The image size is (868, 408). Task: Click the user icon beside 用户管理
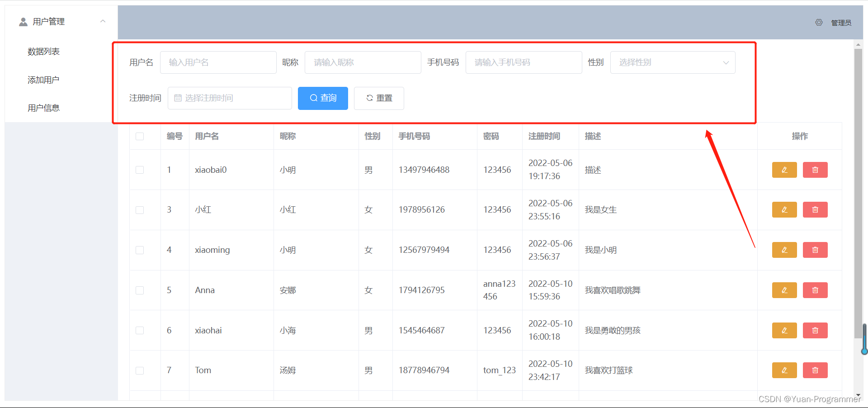23,22
